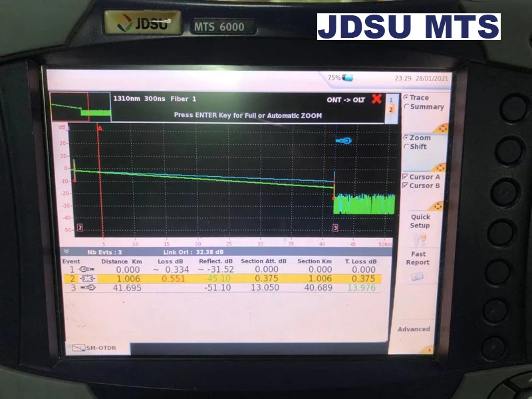Click event marker 2 on the trace
The height and width of the screenshot is (399, 532).
coord(80,227)
